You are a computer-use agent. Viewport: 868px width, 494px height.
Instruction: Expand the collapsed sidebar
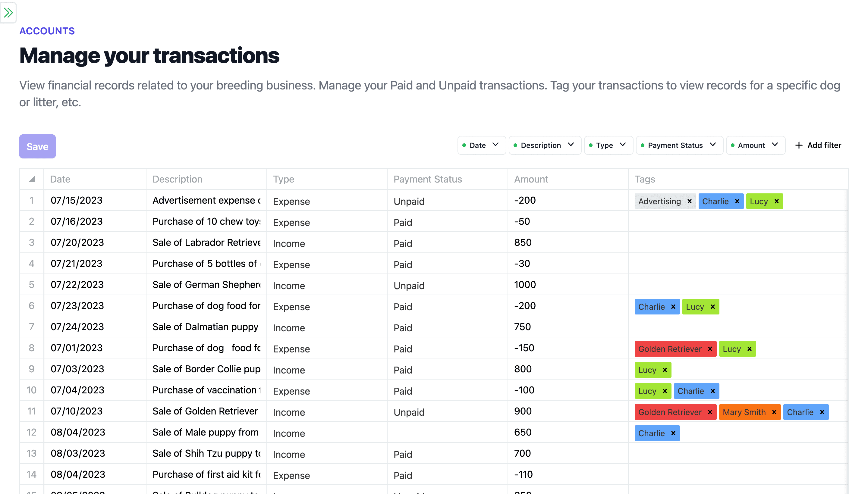[x=8, y=13]
